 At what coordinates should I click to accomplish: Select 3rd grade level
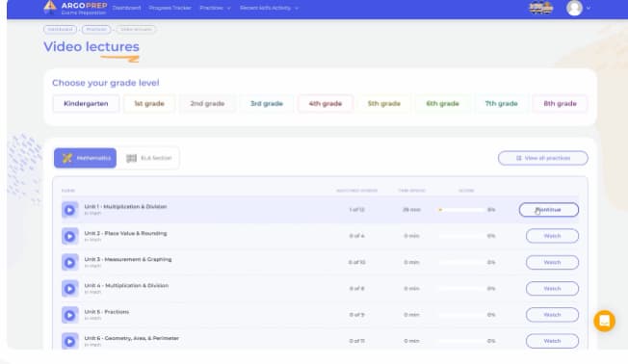click(x=267, y=104)
